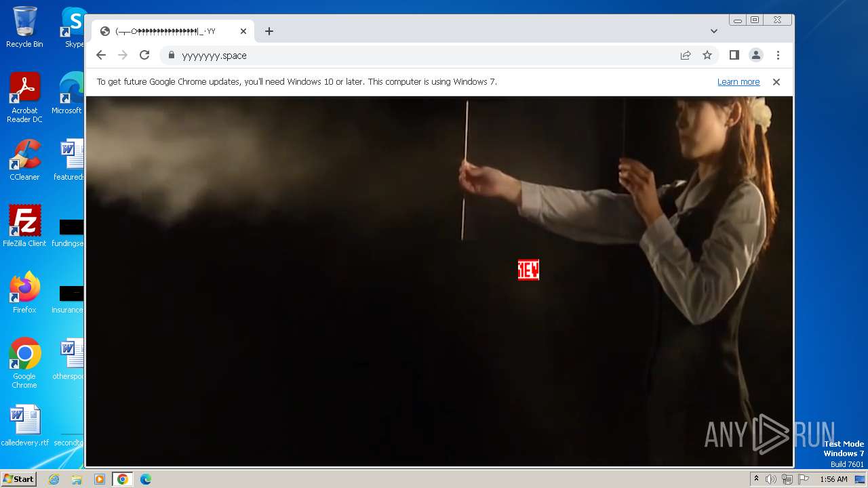Click the video content in the page
The image size is (868, 488).
tap(439, 281)
